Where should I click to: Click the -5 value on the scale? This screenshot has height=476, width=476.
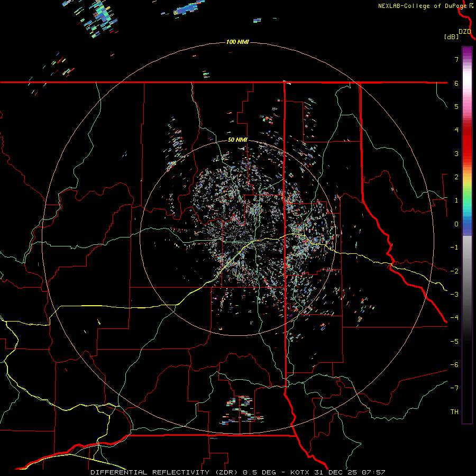(454, 342)
